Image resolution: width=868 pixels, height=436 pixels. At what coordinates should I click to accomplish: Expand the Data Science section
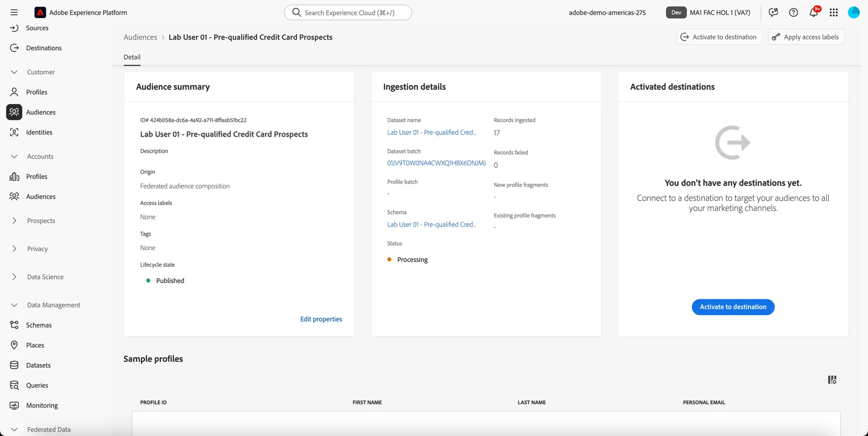pyautogui.click(x=14, y=277)
